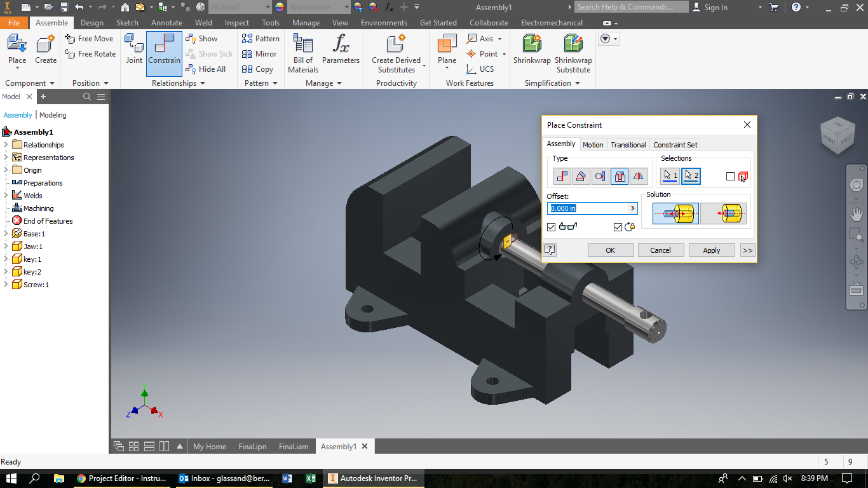Click the color wheel appearance swatch
The height and width of the screenshot is (488, 868).
pos(280,7)
